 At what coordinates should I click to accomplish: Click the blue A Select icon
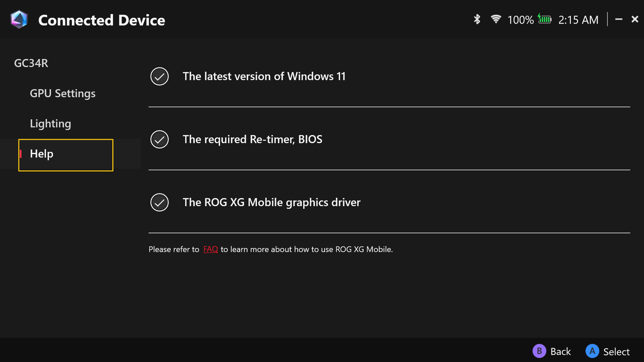coord(592,351)
